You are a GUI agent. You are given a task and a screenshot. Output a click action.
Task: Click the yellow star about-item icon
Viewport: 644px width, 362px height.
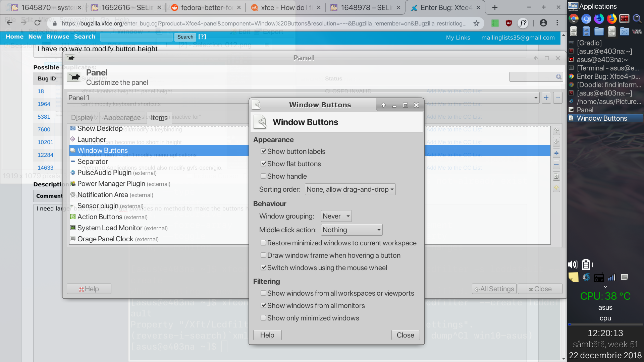point(556,187)
